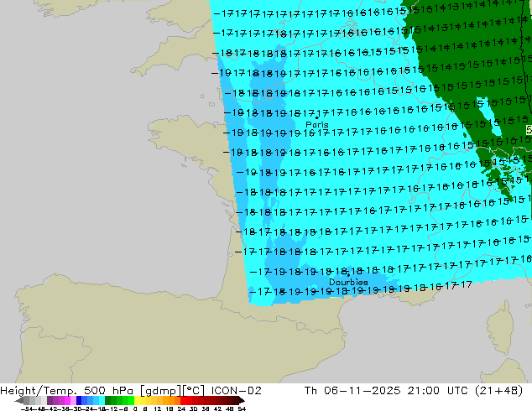Click the dark maroon right arrow end of the color bar
The image size is (532, 411).
242,401
